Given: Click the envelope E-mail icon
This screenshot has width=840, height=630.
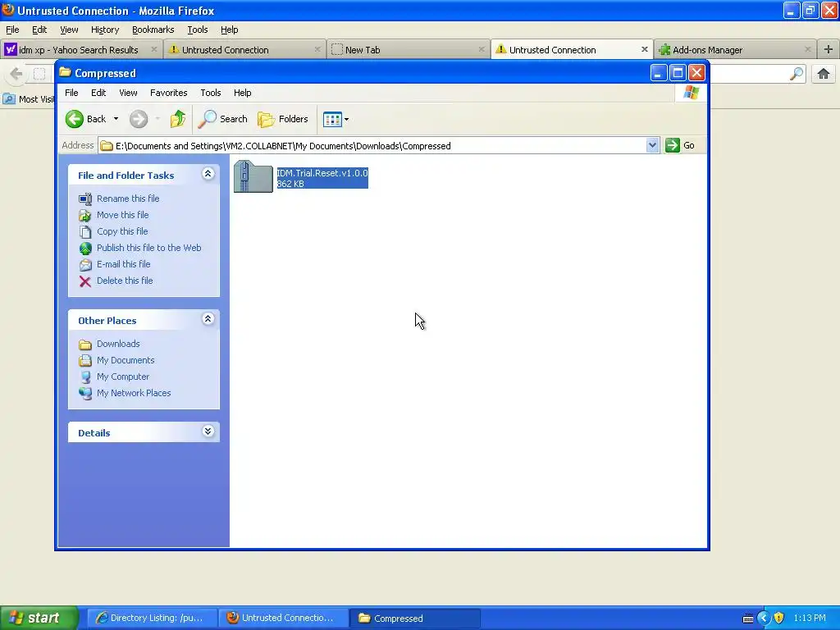Looking at the screenshot, I should tap(85, 265).
